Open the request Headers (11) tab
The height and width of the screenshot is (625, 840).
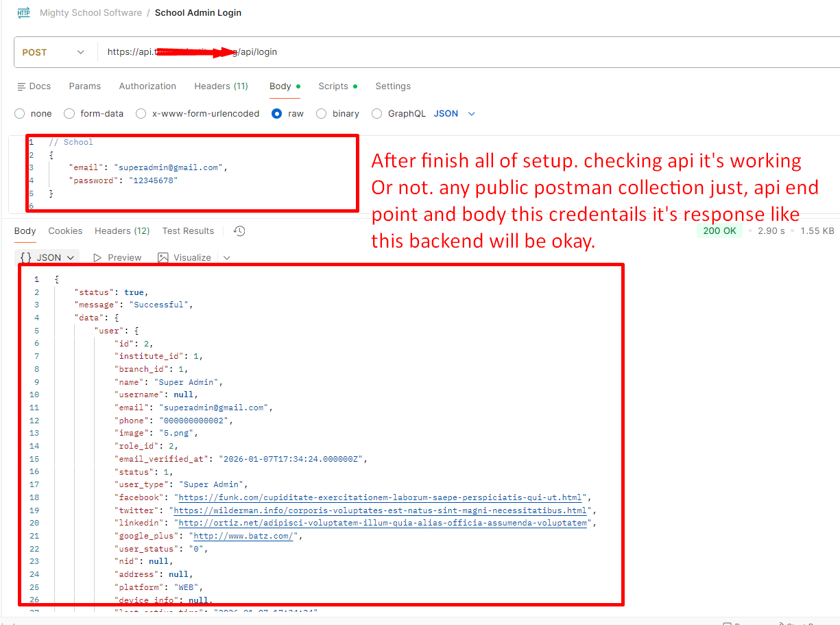coord(221,86)
